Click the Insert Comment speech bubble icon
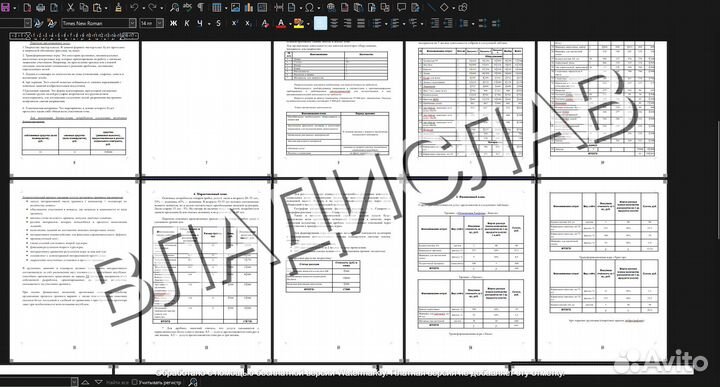Screen dimensions: 720x387 (x=401, y=7)
